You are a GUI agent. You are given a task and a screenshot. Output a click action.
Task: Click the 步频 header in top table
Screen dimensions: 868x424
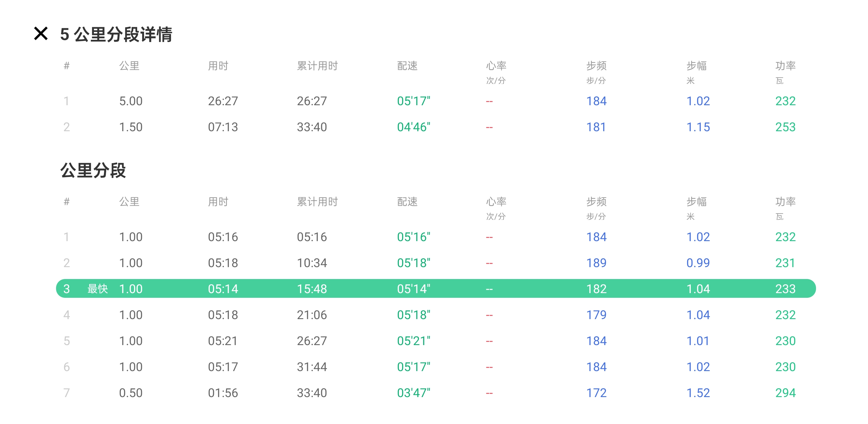point(596,66)
